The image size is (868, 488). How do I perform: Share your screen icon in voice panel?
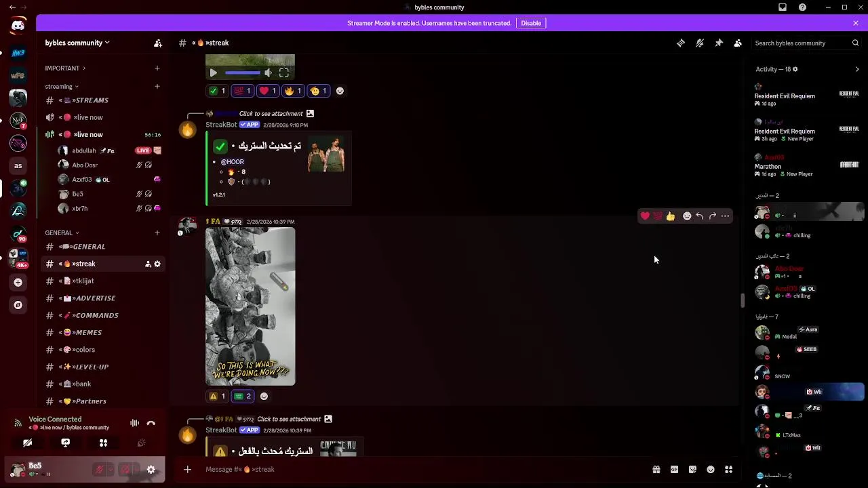65,443
